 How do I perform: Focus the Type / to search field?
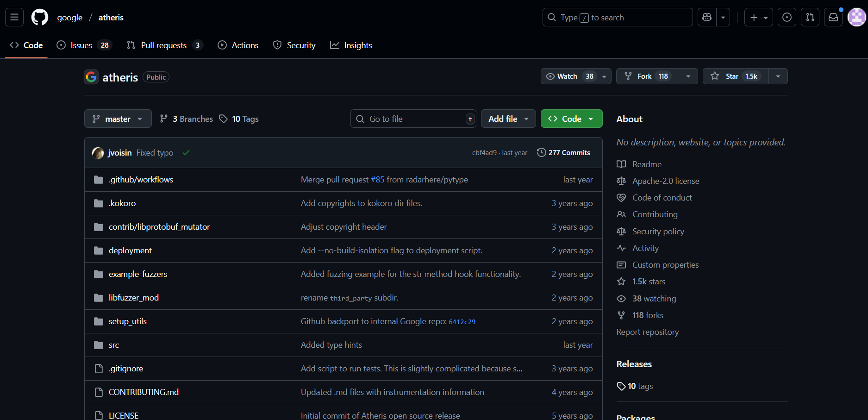[618, 17]
